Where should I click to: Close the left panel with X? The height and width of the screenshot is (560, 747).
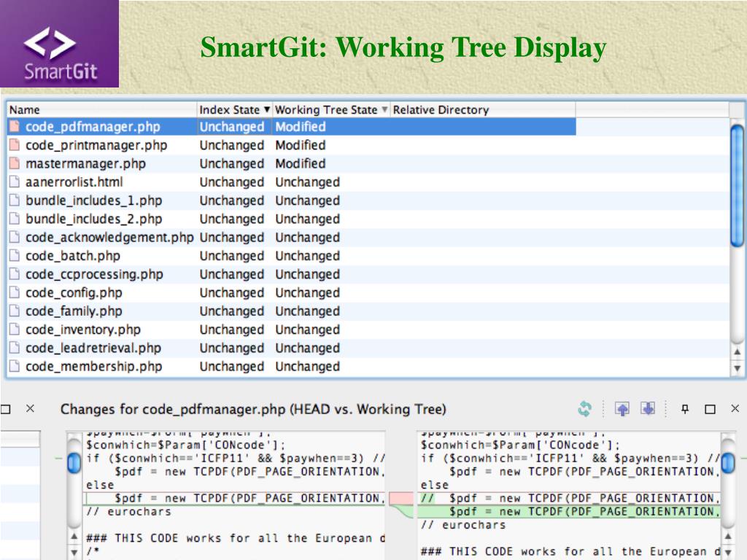(x=30, y=408)
